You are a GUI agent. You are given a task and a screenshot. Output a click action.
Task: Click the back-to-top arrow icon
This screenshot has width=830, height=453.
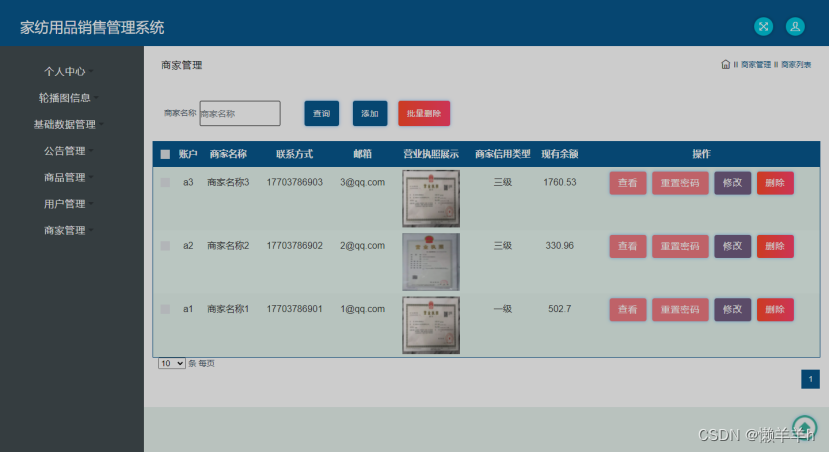tap(805, 427)
